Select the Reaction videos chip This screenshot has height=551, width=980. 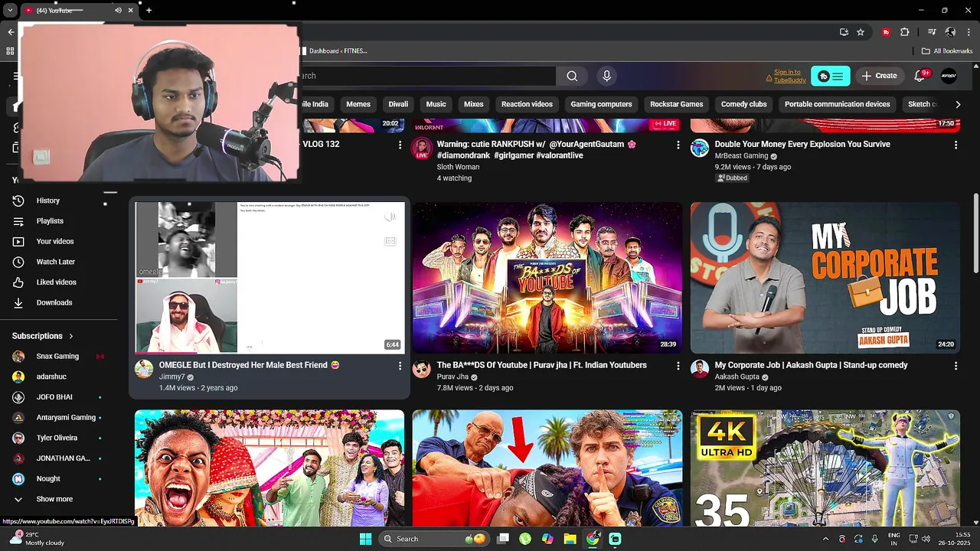(x=527, y=104)
